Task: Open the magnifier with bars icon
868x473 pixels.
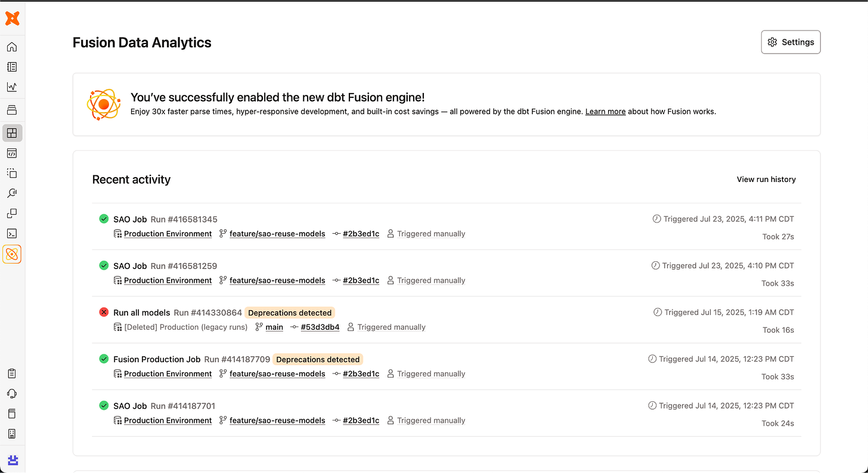Action: pos(12,193)
